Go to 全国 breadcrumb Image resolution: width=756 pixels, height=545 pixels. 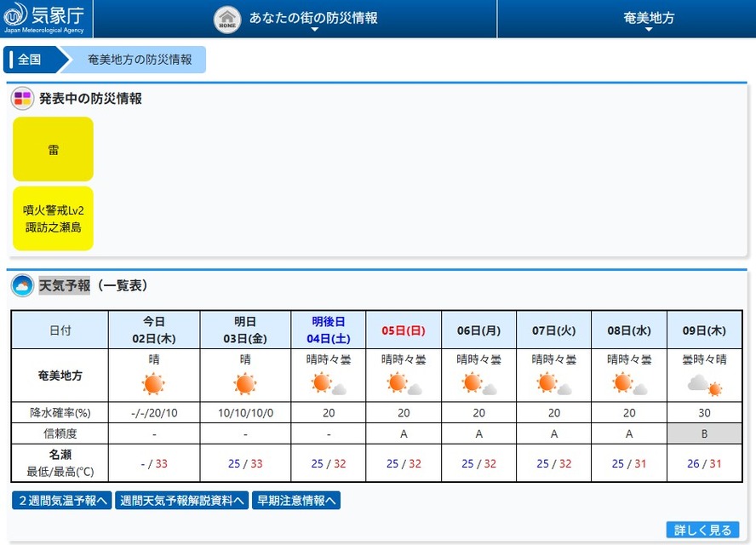(30, 60)
